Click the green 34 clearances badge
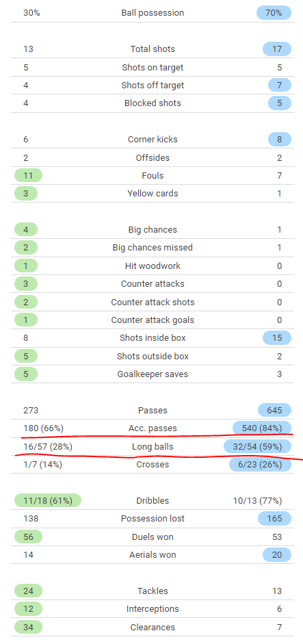The width and height of the screenshot is (303, 644). coord(28,627)
